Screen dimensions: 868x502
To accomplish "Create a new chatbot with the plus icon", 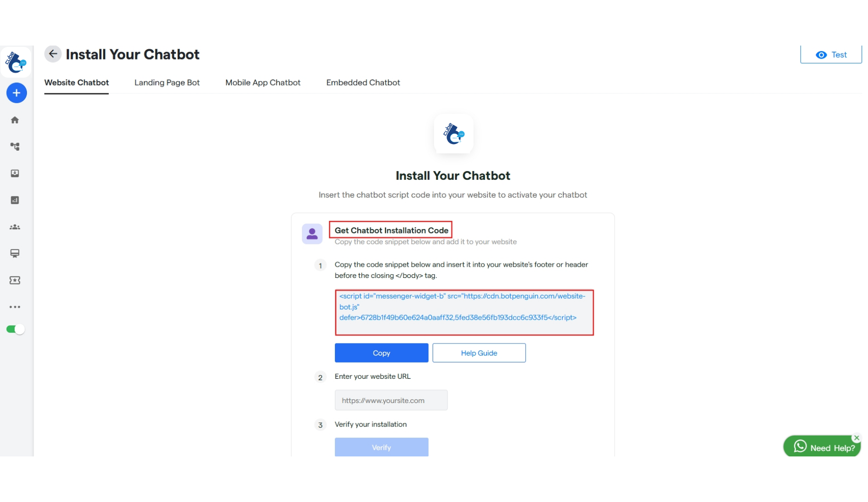I will (x=16, y=92).
